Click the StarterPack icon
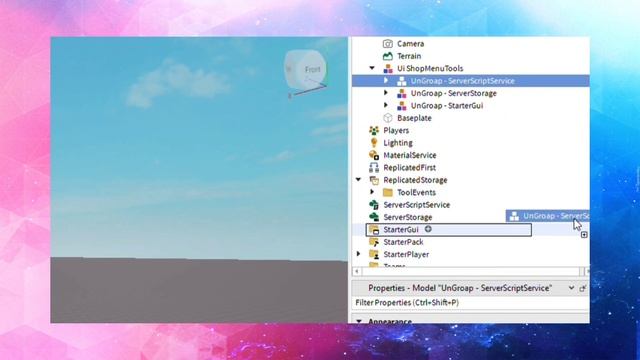Viewport: 640px width, 360px height. (x=374, y=242)
